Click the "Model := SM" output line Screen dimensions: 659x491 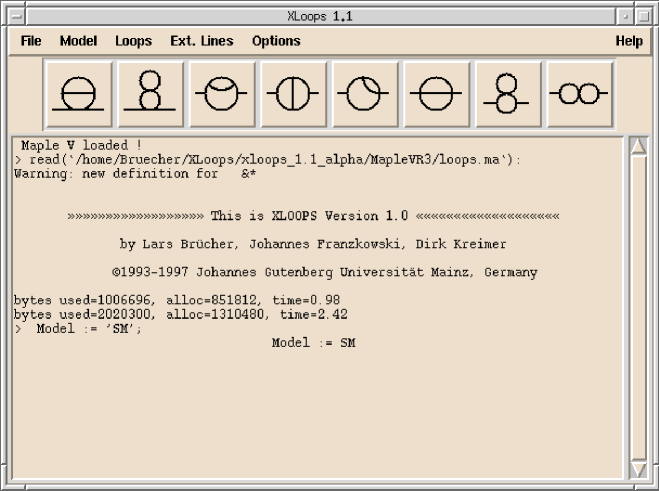pyautogui.click(x=314, y=343)
